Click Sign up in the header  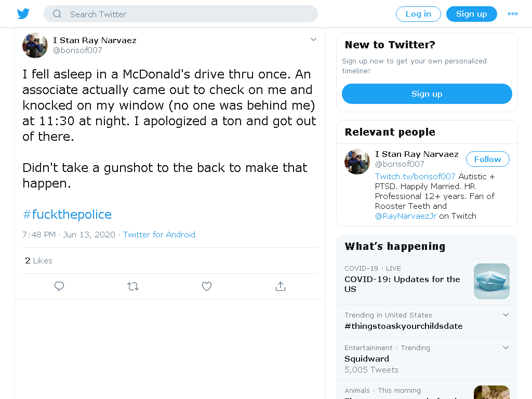pyautogui.click(x=471, y=14)
